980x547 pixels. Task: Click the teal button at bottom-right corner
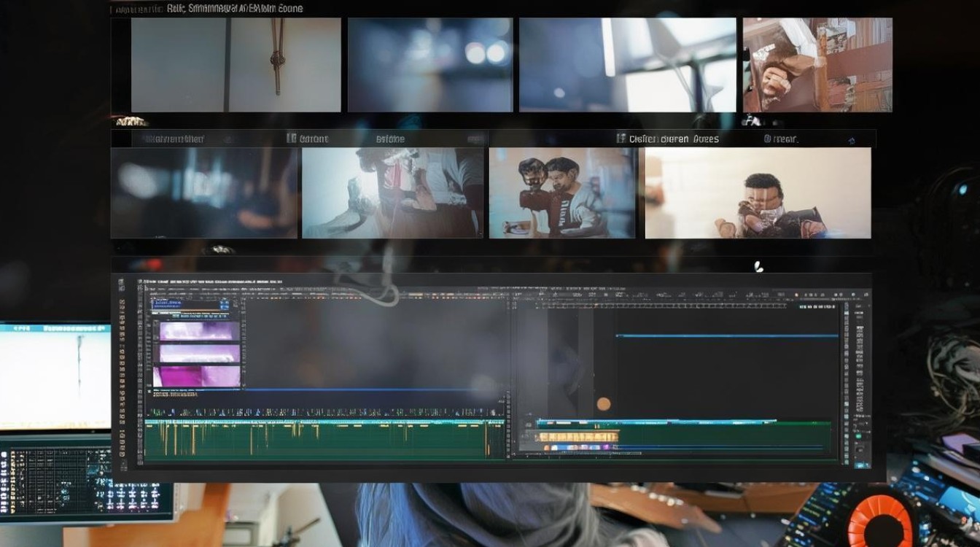(x=862, y=464)
